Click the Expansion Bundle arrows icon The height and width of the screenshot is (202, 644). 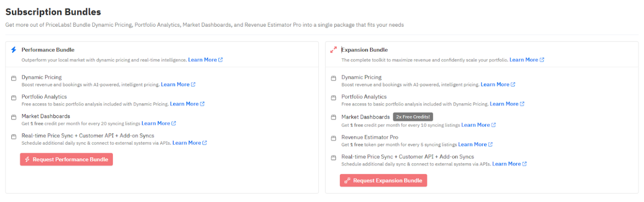tap(333, 50)
